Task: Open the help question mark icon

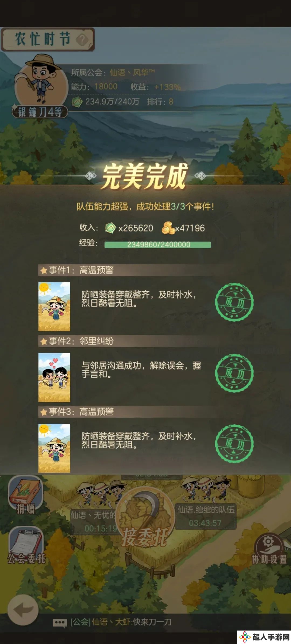Action: coord(82,40)
